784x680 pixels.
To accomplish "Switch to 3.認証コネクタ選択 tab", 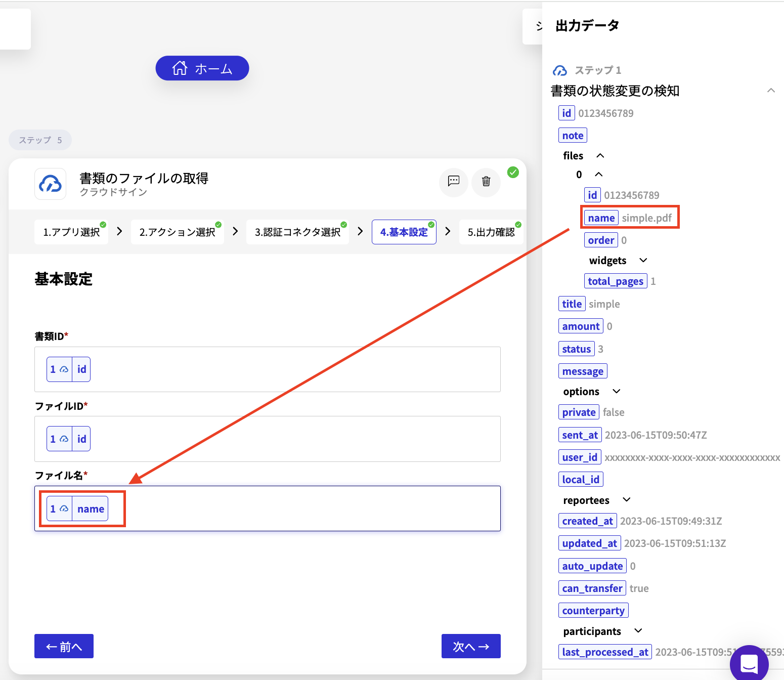I will click(x=297, y=232).
